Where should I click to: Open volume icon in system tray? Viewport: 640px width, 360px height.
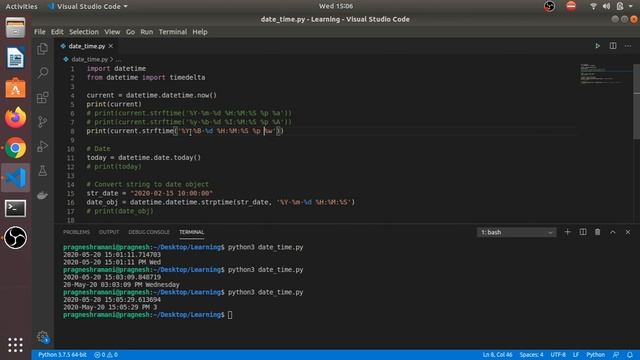coord(607,6)
